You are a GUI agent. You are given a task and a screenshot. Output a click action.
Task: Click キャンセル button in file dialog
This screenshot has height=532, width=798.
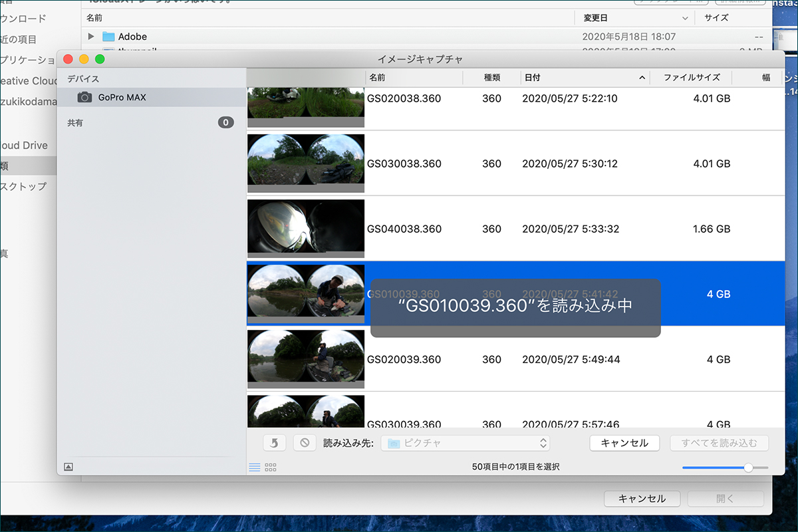pyautogui.click(x=641, y=499)
